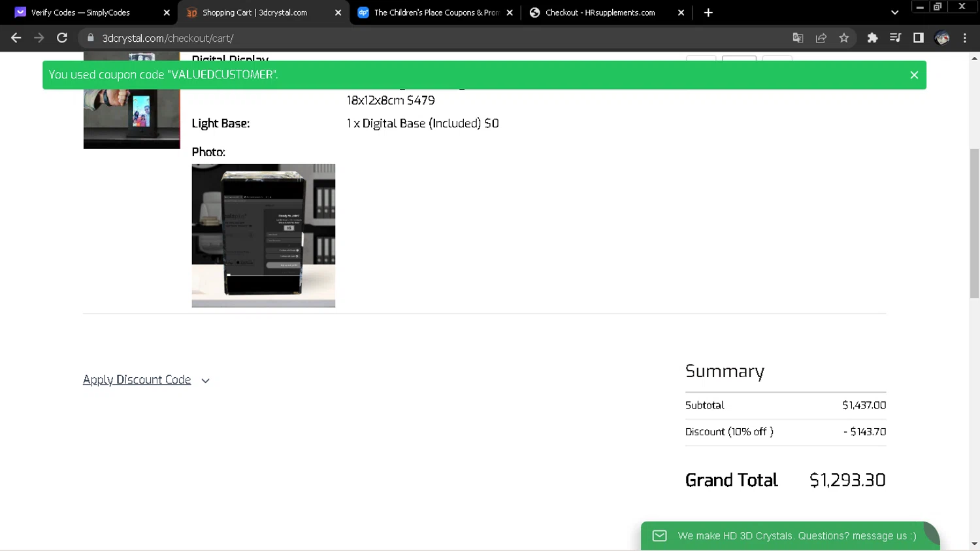Share this page icon
Screen dimensions: 980x551
pos(821,38)
